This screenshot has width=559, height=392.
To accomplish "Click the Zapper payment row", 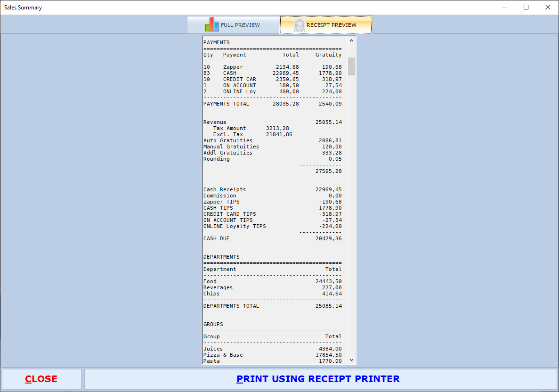I will [272, 67].
